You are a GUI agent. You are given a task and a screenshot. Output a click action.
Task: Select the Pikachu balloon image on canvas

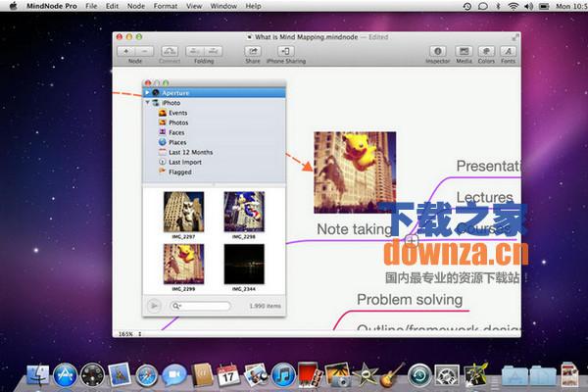355,172
